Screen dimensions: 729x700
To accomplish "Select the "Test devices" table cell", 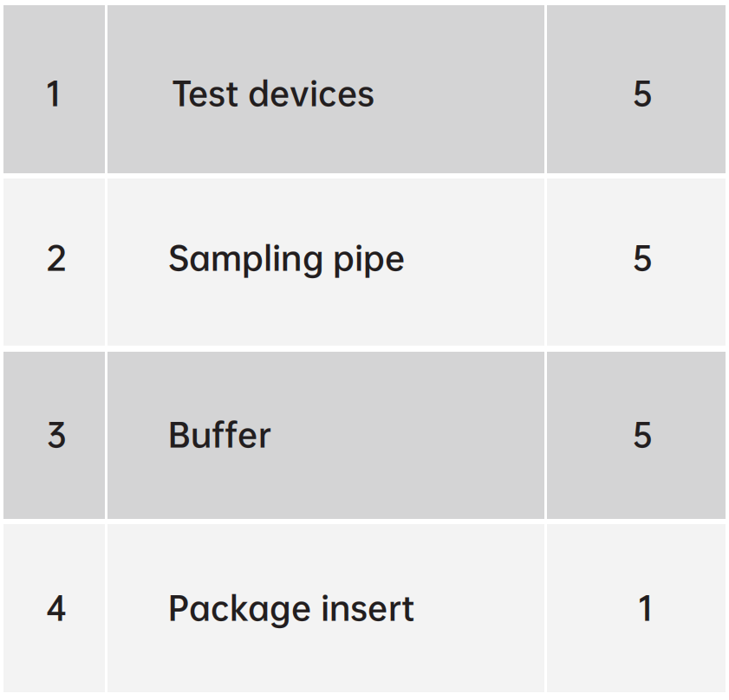I will [325, 130].
